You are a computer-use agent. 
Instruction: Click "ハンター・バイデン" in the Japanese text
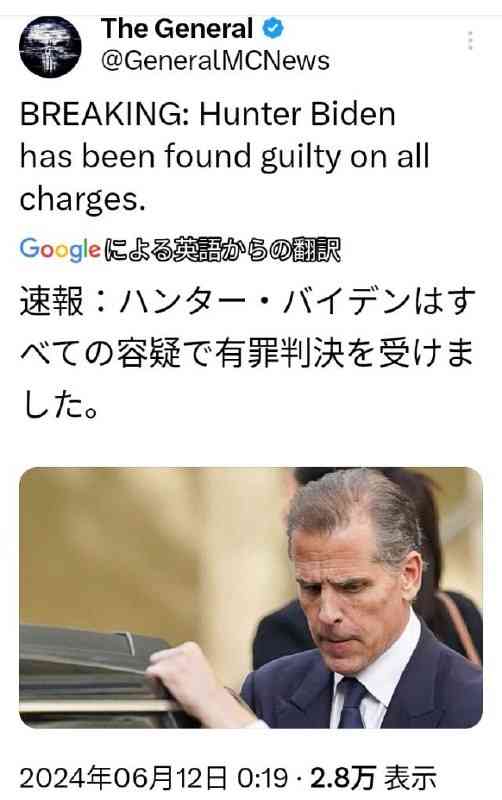tap(264, 302)
